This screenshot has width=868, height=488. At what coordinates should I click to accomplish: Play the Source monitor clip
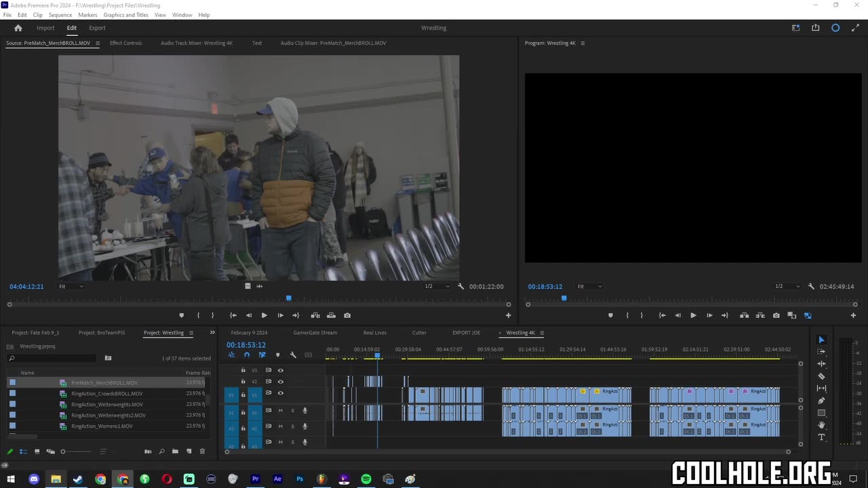click(264, 315)
